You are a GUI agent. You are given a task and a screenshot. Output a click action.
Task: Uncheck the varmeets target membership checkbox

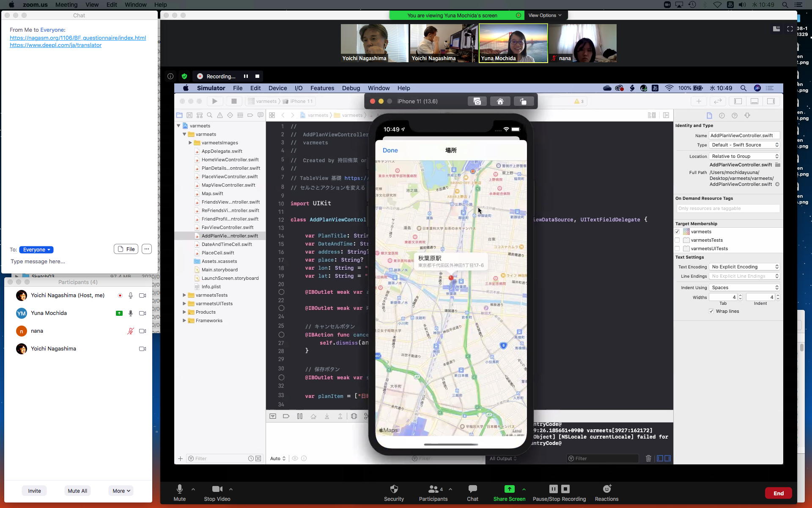678,232
